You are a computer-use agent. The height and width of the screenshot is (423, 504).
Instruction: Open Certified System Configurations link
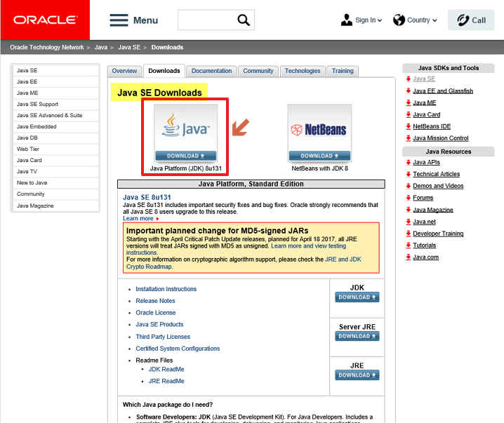click(x=178, y=349)
